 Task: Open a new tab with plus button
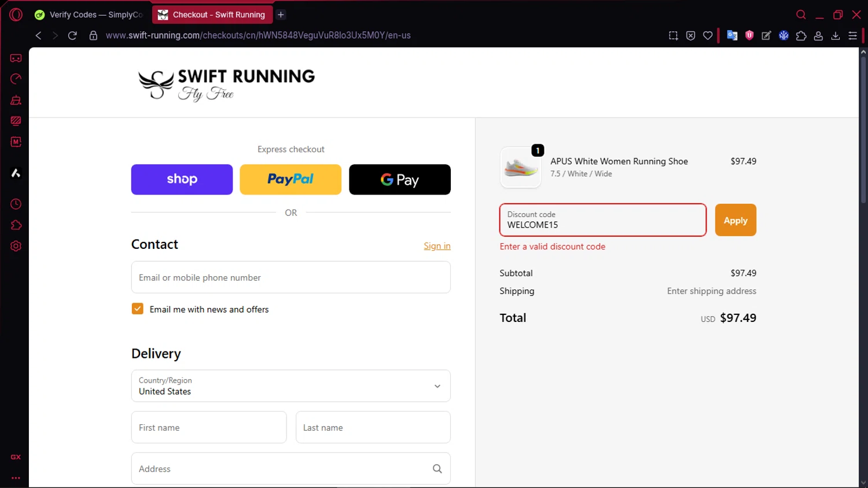(281, 14)
